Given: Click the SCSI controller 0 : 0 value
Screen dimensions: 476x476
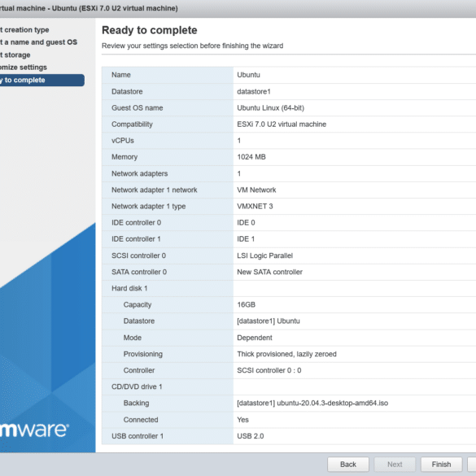Looking at the screenshot, I should point(269,371).
